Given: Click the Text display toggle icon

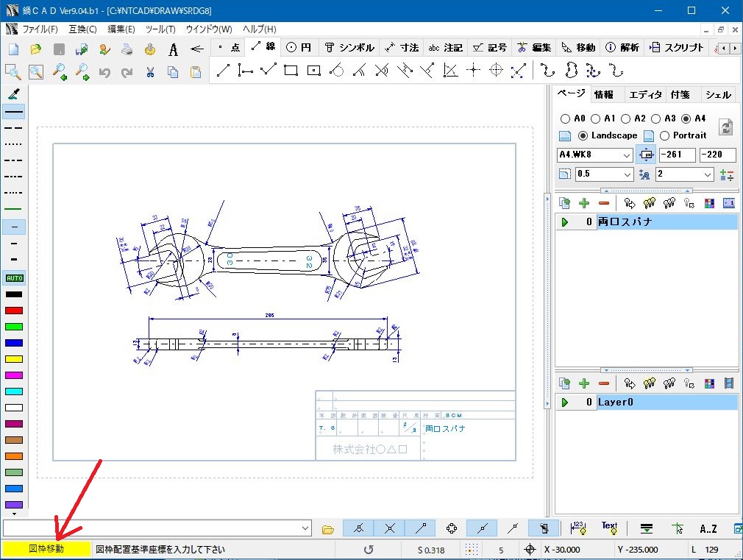Looking at the screenshot, I should (609, 528).
